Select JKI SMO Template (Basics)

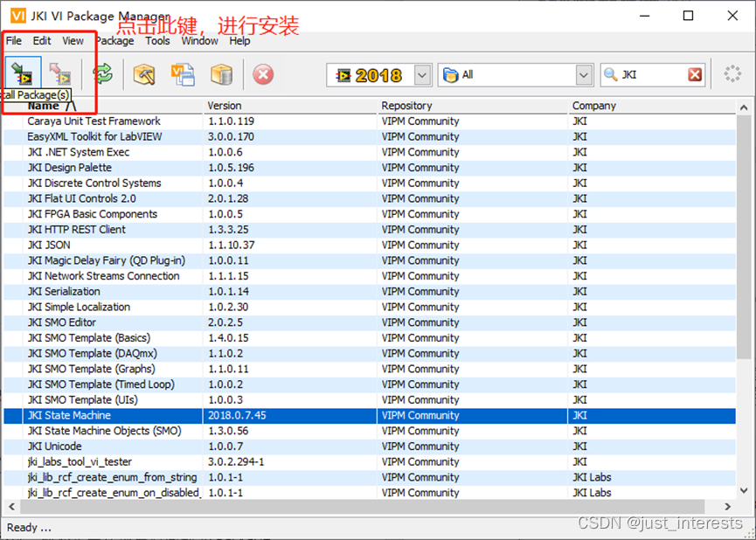click(370, 337)
